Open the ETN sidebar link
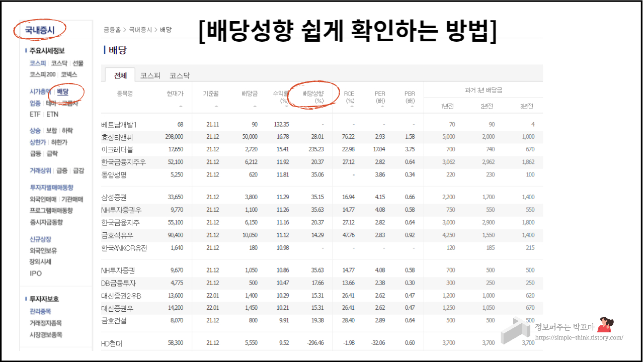This screenshot has width=644, height=362. coord(52,115)
